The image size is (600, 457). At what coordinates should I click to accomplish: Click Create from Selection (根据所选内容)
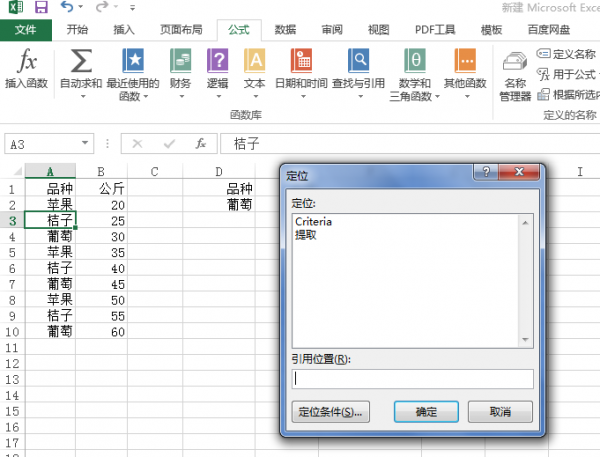point(569,95)
